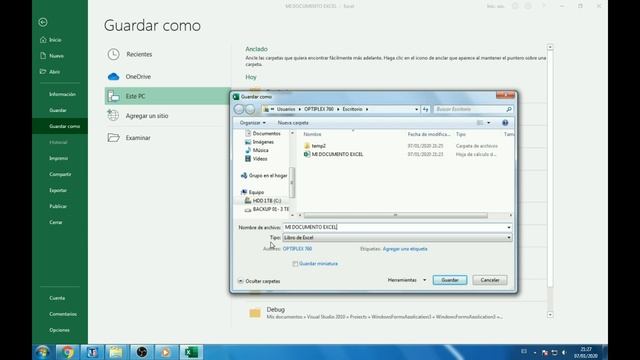Open Publicar in the sidebar

coord(58,207)
